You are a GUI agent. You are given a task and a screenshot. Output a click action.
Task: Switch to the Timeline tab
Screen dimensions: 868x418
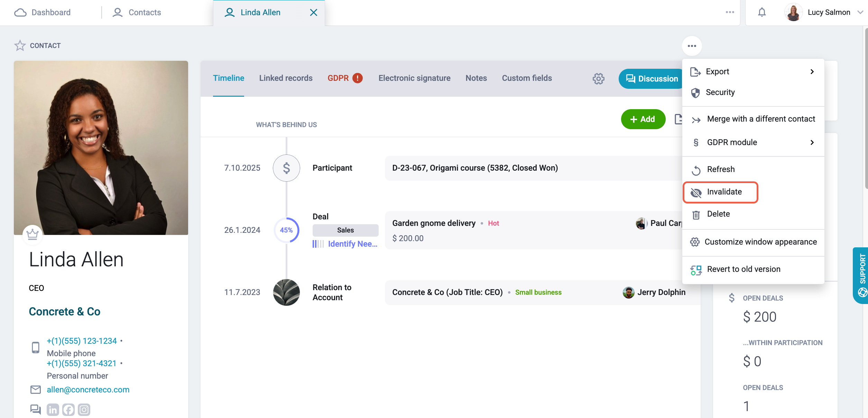coord(229,78)
